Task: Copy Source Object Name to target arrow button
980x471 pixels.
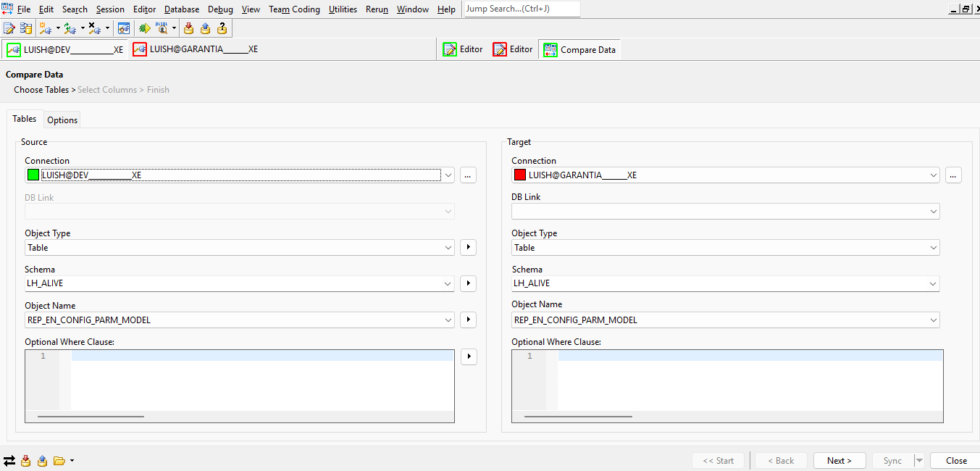Action: pos(468,320)
